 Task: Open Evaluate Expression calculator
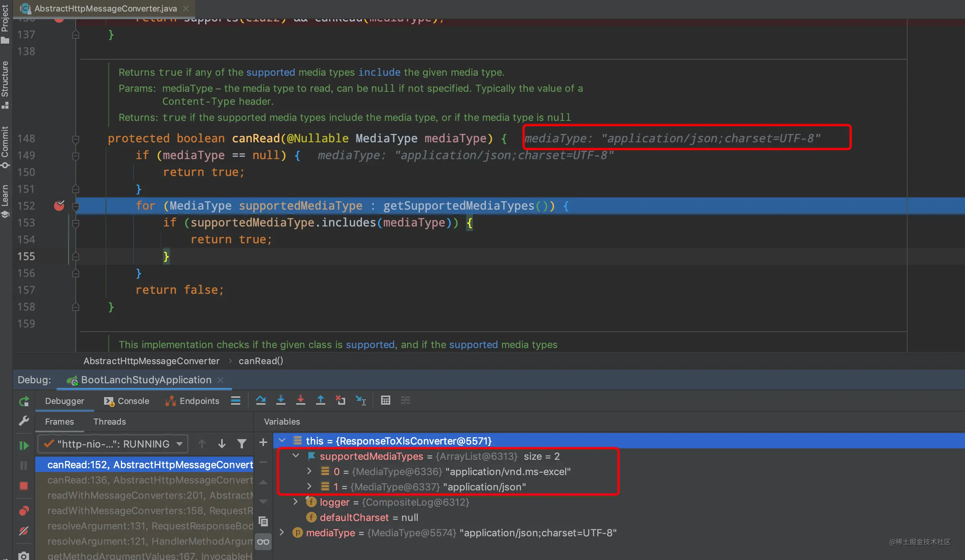tap(386, 400)
